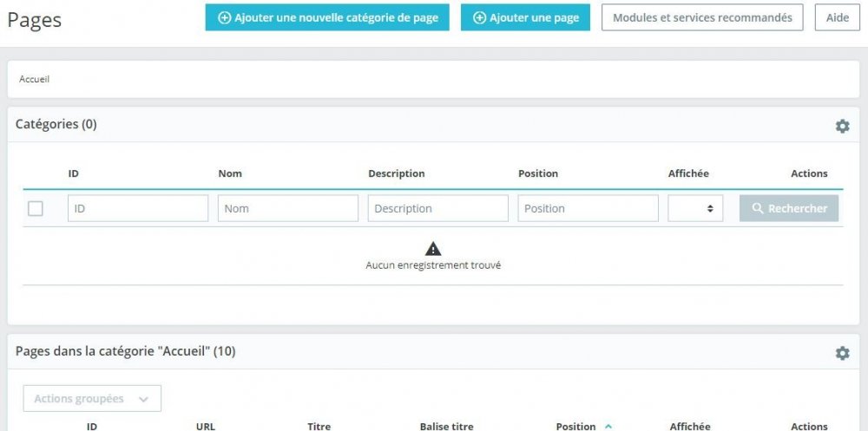Expand the Actions groupées dropdown
This screenshot has height=431, width=868.
pyautogui.click(x=92, y=399)
